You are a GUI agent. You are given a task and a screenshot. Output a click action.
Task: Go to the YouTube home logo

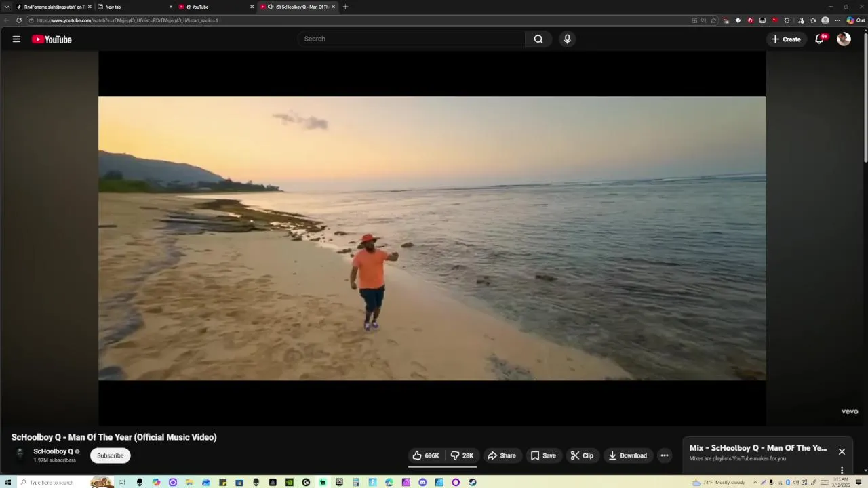[x=52, y=39]
